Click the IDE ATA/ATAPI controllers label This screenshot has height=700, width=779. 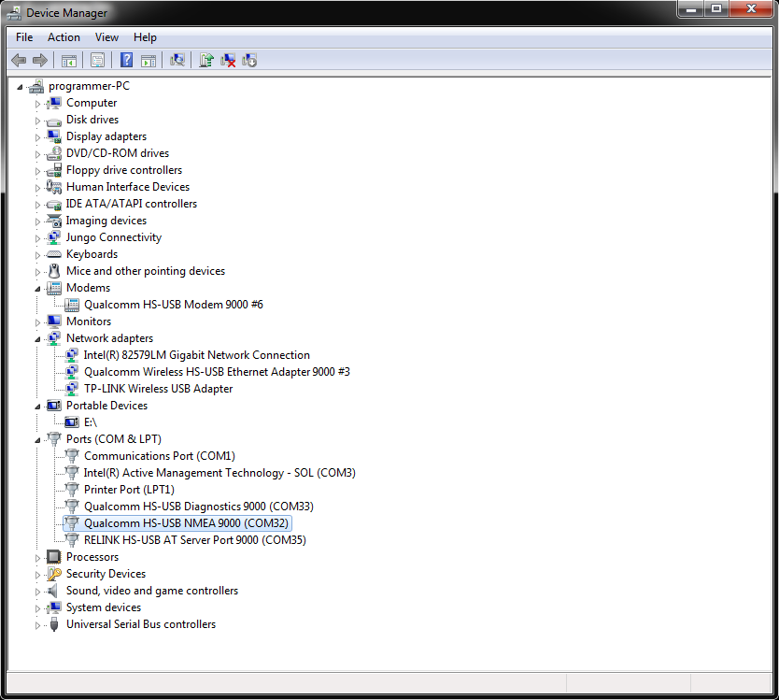pos(132,204)
